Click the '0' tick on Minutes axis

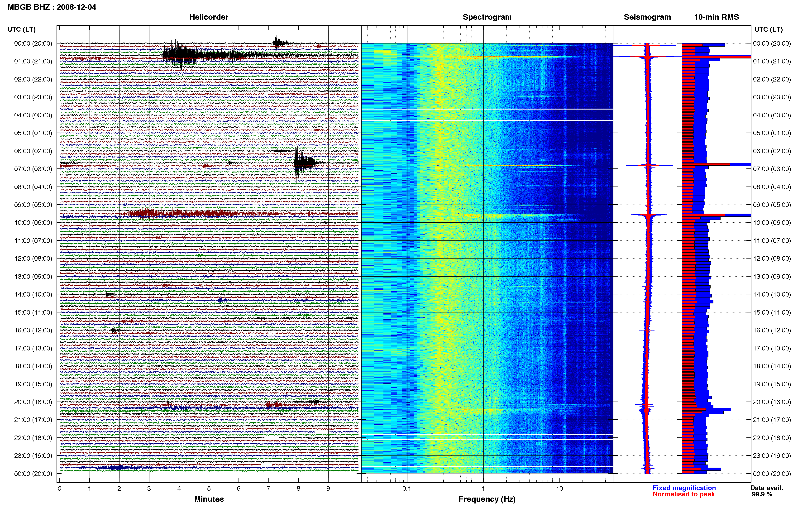click(x=59, y=489)
